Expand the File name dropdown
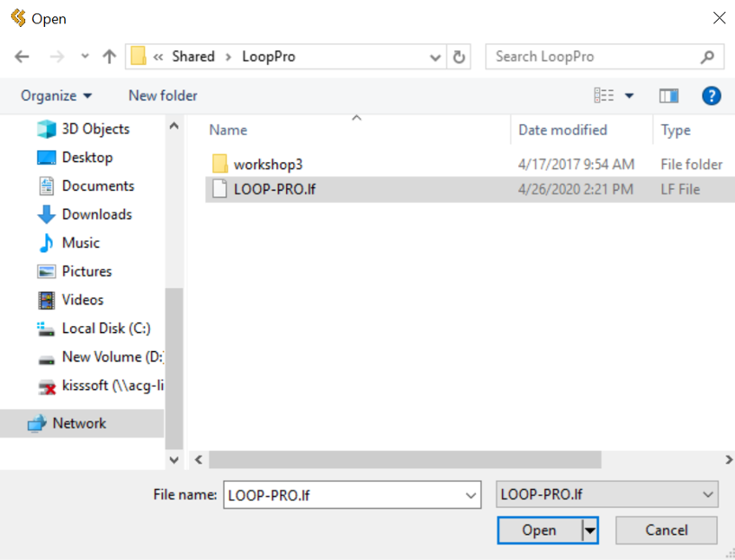Viewport: 735px width, 560px height. pyautogui.click(x=472, y=495)
